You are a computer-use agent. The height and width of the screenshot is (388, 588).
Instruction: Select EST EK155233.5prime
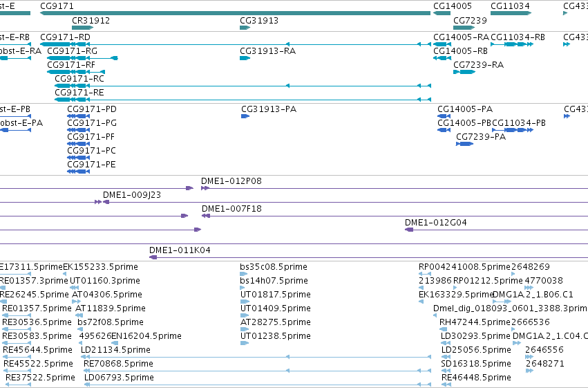100,267
